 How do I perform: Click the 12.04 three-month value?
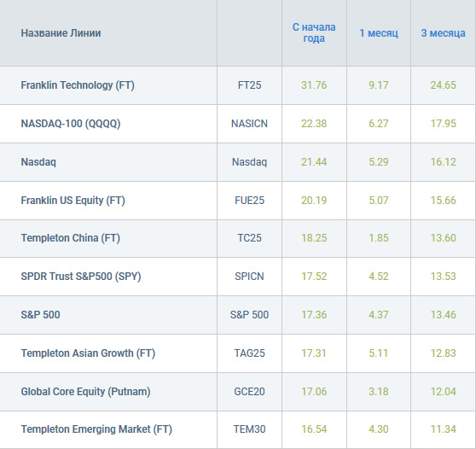[444, 392]
